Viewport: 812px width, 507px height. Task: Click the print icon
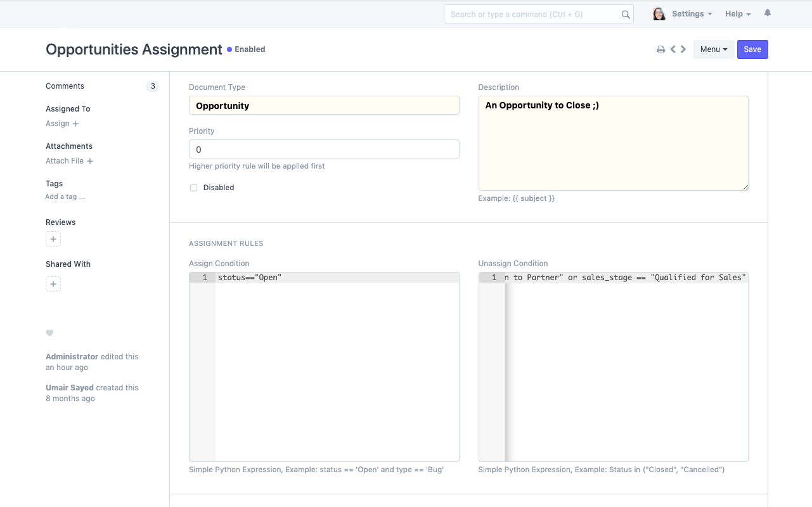pos(661,49)
